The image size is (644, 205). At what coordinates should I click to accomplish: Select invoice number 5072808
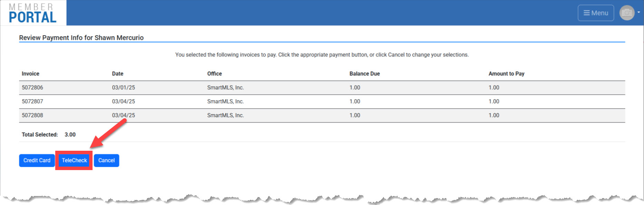(x=32, y=115)
